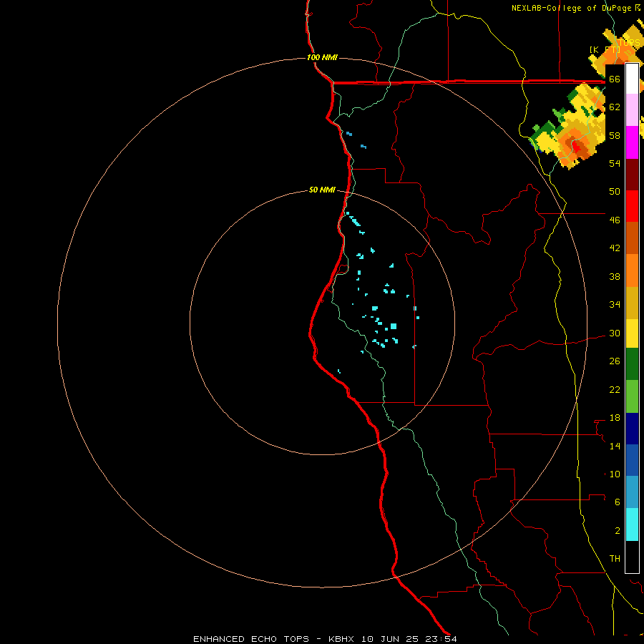644x644 pixels.
Task: Click the "26" legend value
Action: point(615,361)
